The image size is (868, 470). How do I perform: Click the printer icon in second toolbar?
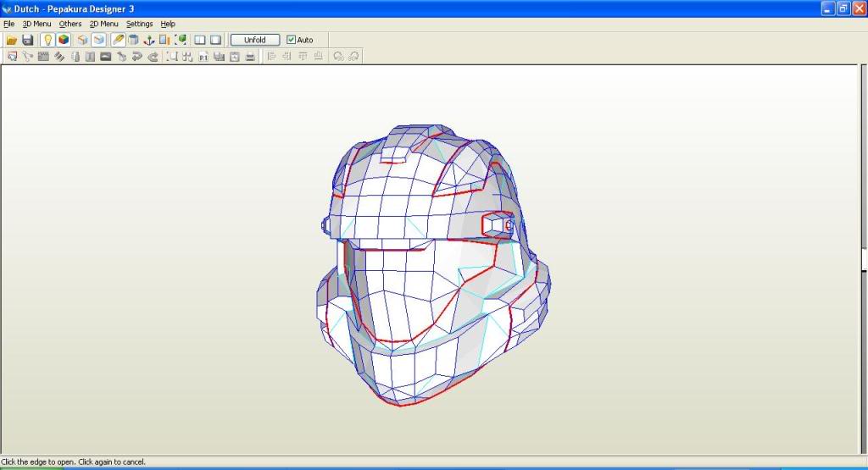point(250,57)
